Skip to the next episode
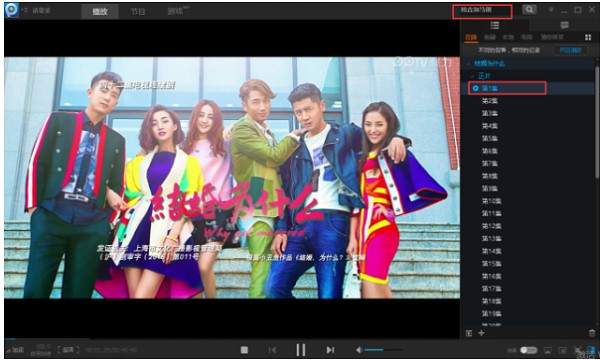 click(330, 350)
